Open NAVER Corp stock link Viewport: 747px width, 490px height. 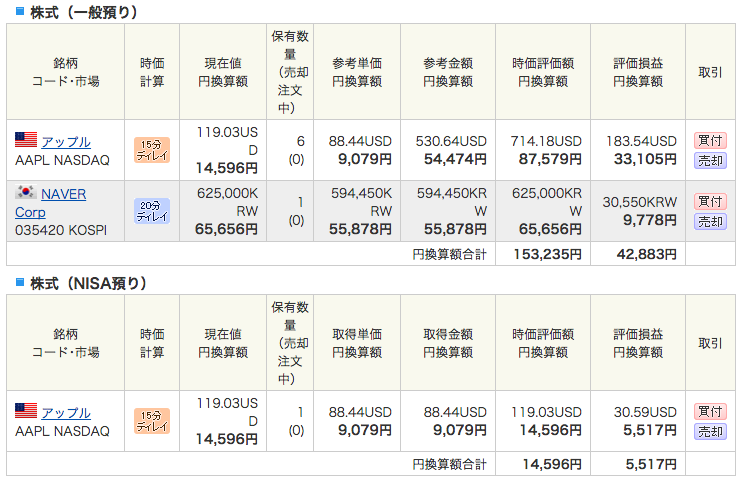coord(50,203)
